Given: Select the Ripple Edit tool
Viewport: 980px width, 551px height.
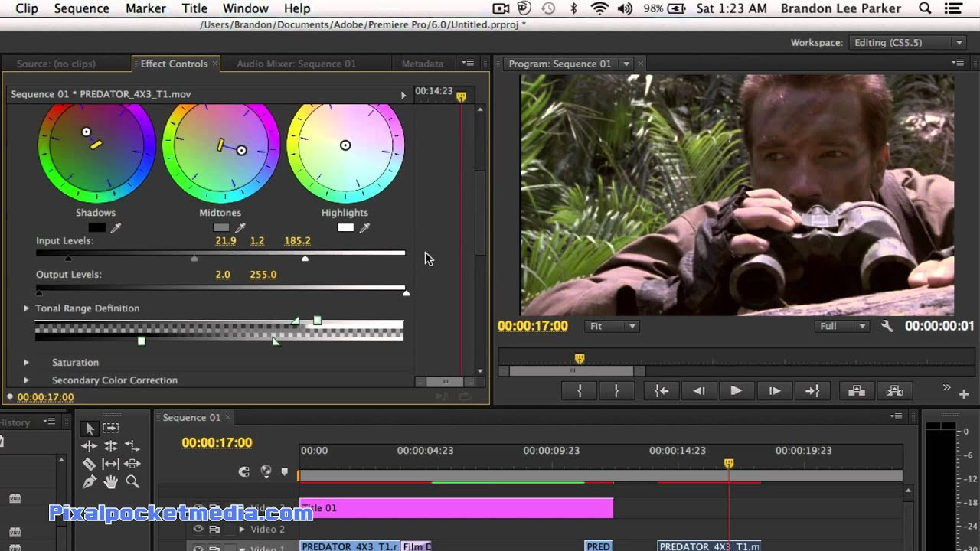Looking at the screenshot, I should 89,445.
